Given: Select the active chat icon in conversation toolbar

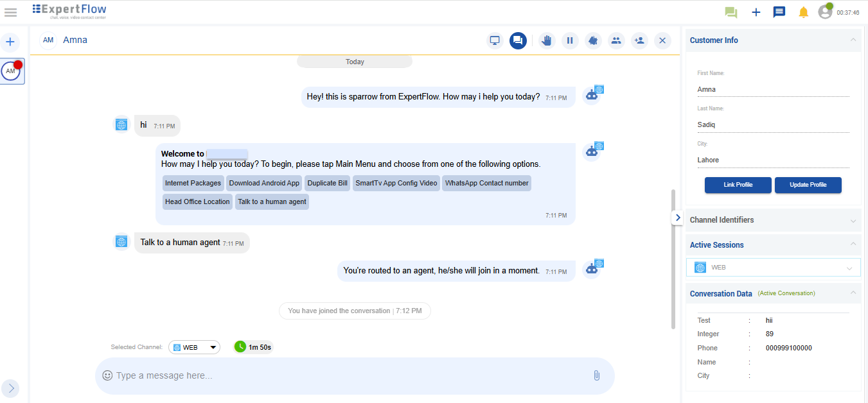Looking at the screenshot, I should pos(518,40).
